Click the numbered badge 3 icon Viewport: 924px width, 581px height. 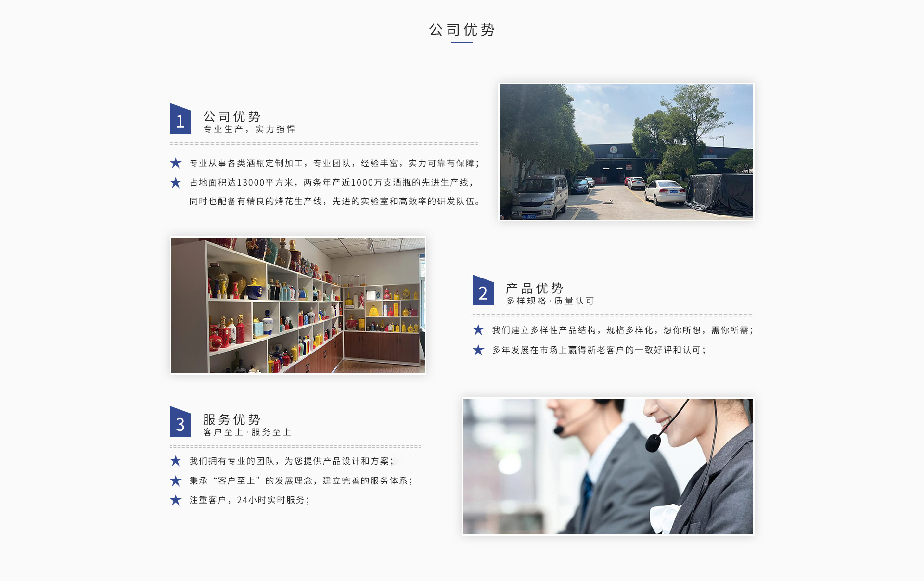click(x=180, y=421)
